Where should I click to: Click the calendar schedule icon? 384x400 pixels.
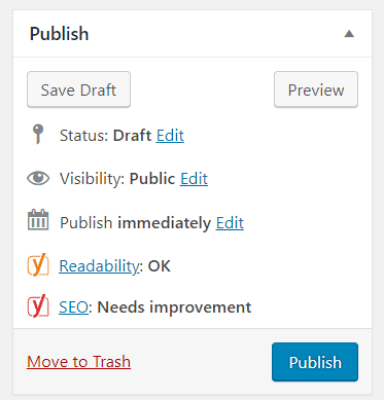click(x=38, y=220)
